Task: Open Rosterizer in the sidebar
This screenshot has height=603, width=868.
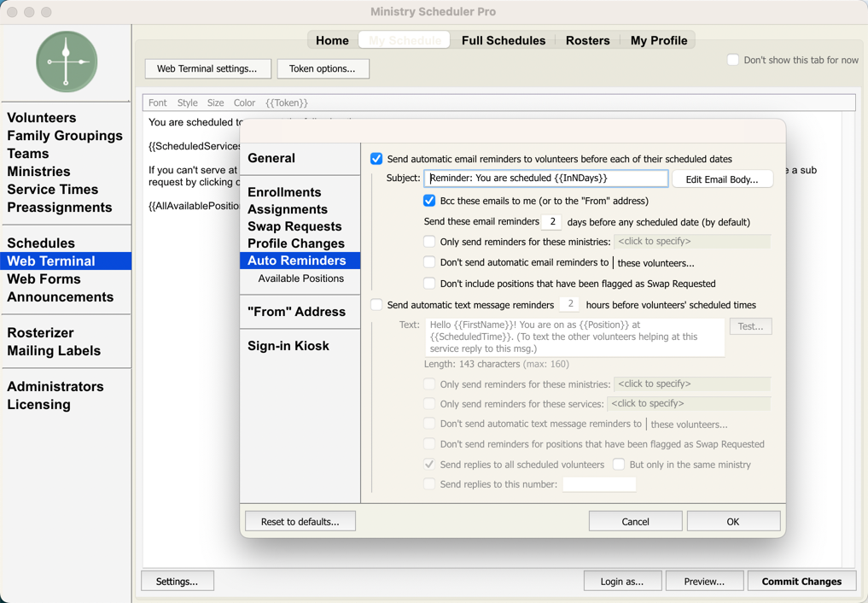Action: click(x=40, y=333)
